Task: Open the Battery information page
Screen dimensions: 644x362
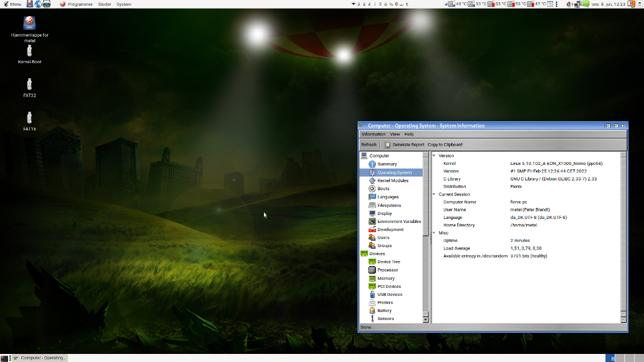Action: click(384, 310)
